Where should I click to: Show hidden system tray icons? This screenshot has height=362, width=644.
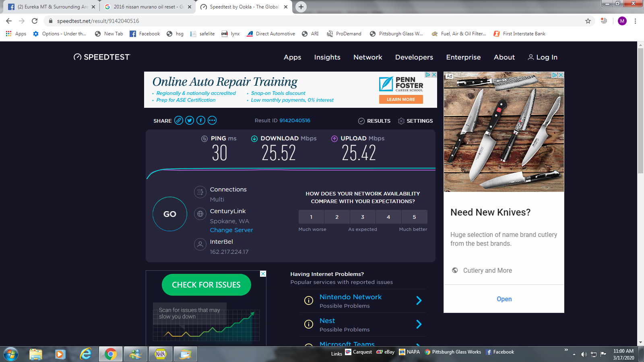pos(574,354)
